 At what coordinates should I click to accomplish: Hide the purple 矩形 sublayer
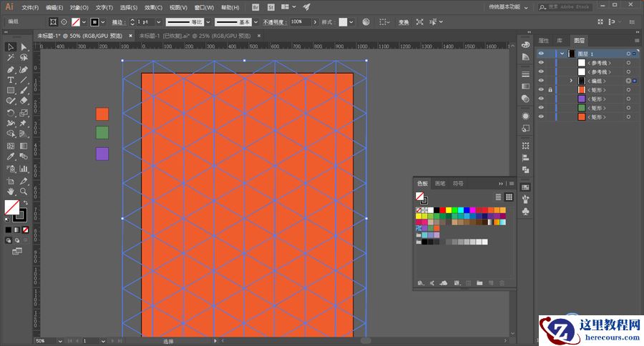click(542, 99)
